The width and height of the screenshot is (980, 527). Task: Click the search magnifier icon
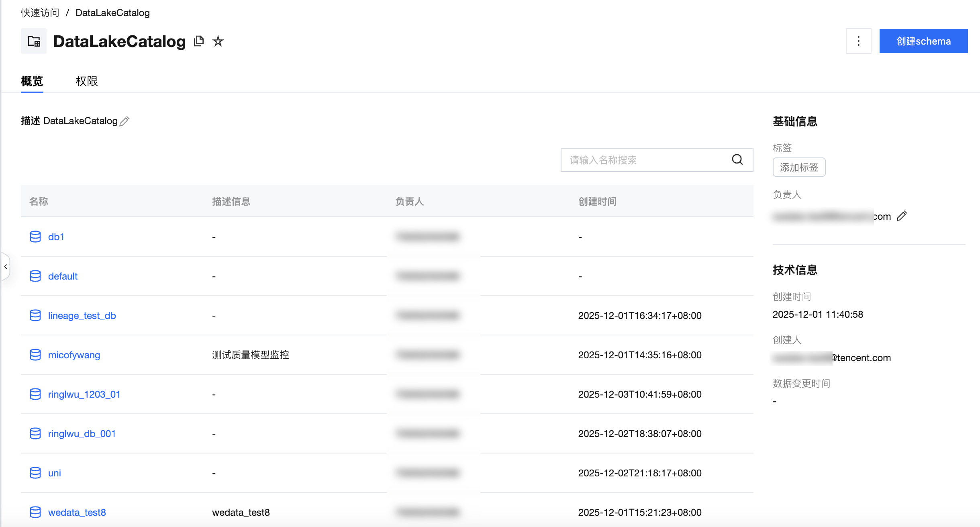coord(737,160)
